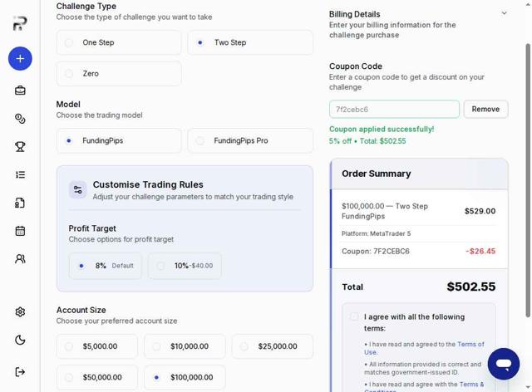Screen dimensions: 532x392
Task: Click the Challenge Type heading
Action: point(86,6)
